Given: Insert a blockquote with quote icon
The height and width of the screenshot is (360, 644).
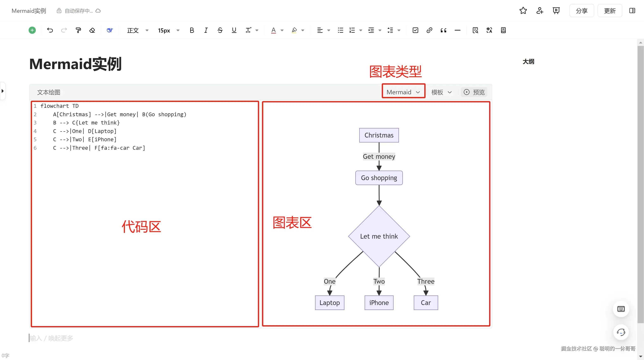Looking at the screenshot, I should click(x=443, y=30).
